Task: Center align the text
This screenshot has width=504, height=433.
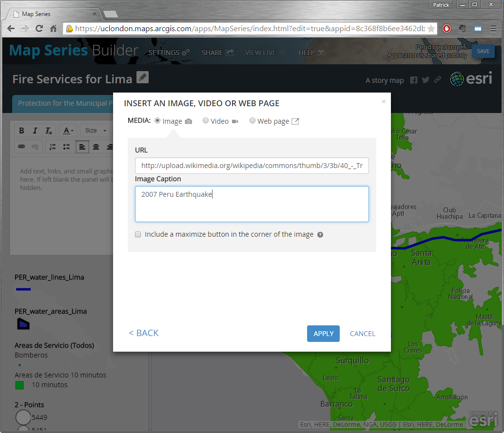Action: pos(96,146)
